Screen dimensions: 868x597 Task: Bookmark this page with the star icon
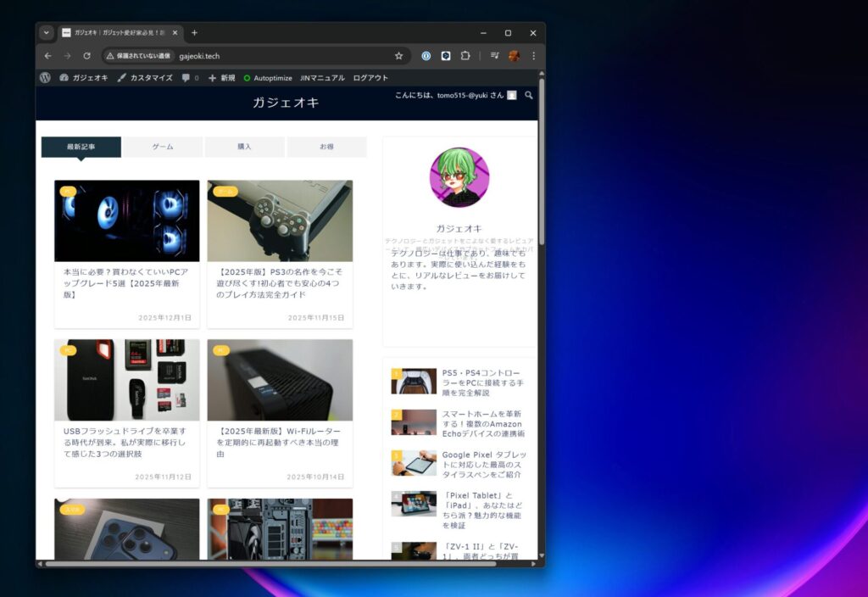point(398,56)
